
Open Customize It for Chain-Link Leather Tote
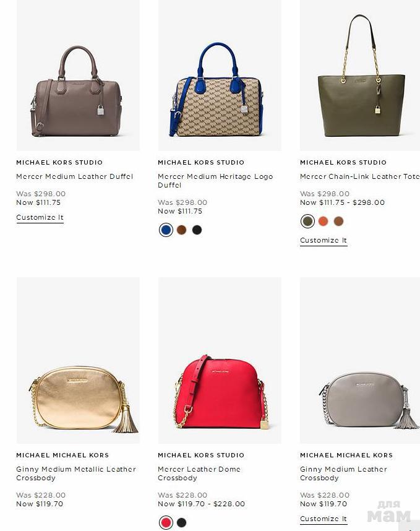(x=324, y=241)
